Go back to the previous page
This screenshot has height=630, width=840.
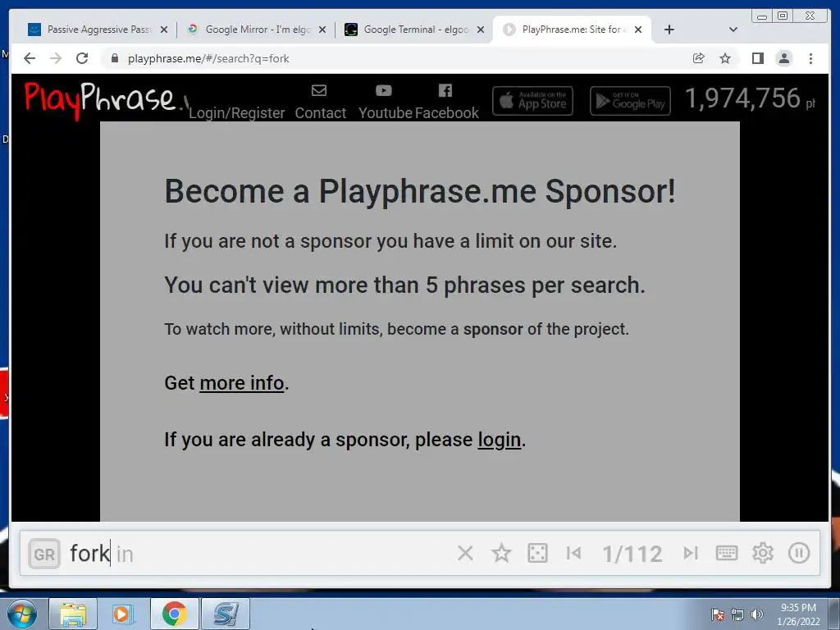coord(30,58)
